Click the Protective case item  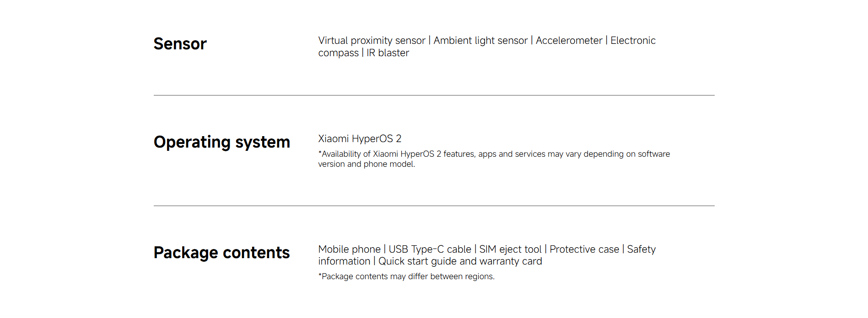click(x=584, y=249)
